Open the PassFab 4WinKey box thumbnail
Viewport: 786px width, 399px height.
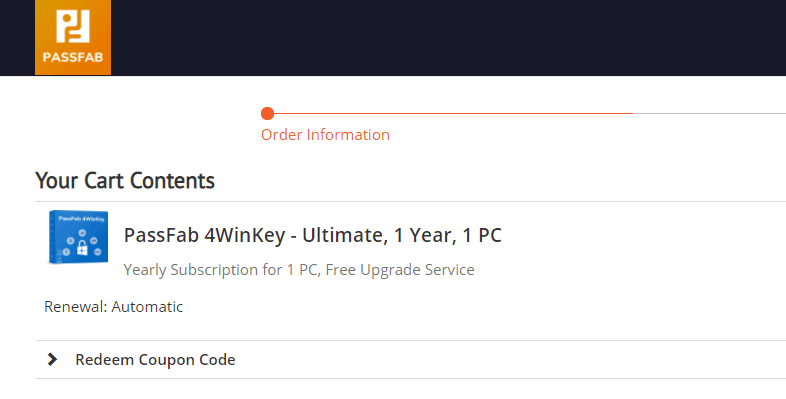tap(78, 237)
